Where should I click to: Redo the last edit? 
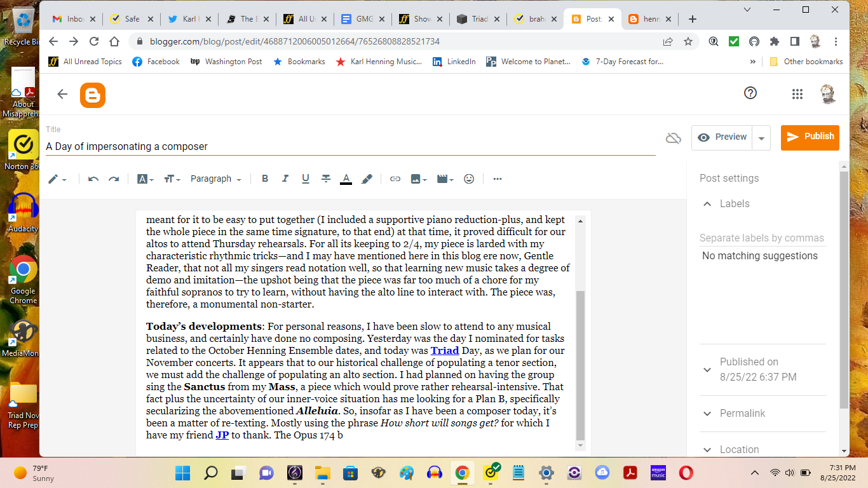pos(114,179)
